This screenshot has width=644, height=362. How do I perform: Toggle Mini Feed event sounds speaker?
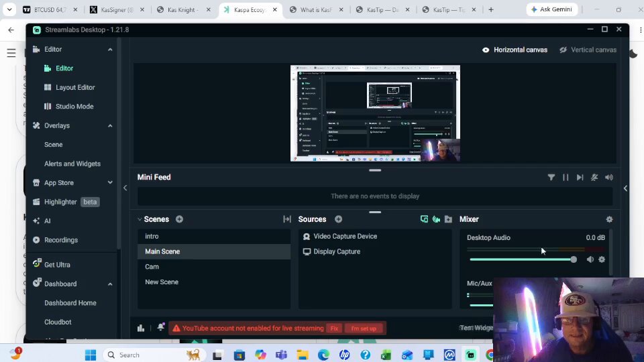pos(609,177)
